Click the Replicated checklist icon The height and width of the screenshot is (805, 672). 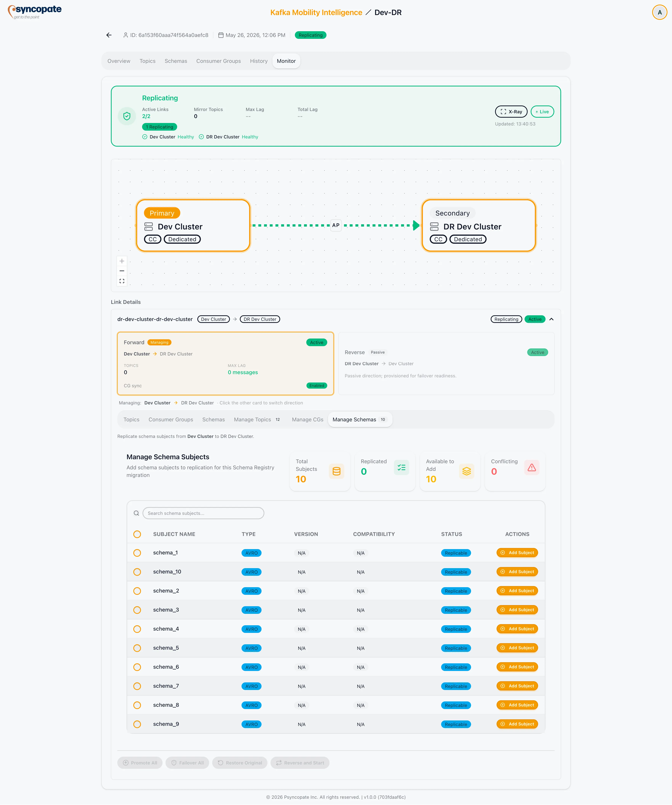pos(401,467)
